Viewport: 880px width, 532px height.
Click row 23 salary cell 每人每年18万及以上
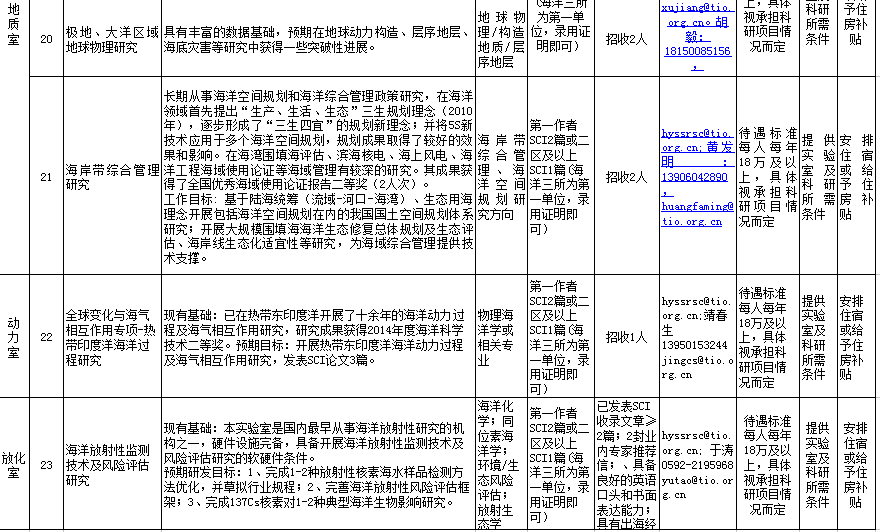tap(767, 465)
